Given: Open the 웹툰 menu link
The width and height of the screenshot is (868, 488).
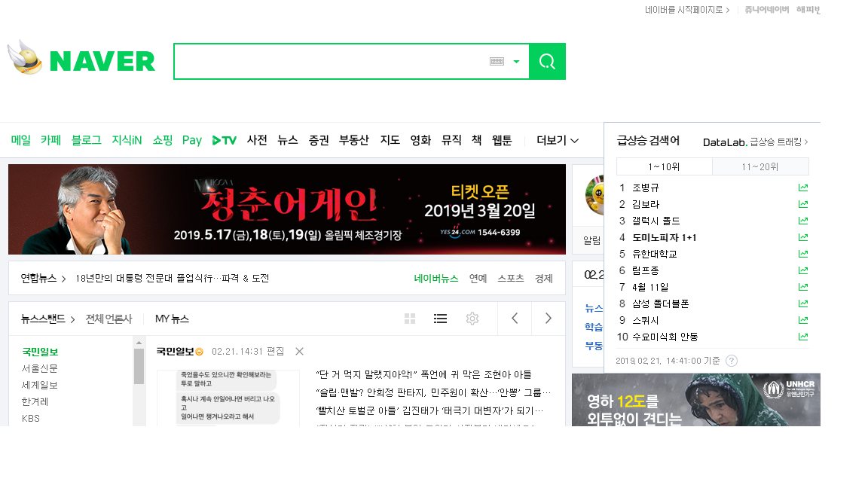Looking at the screenshot, I should (502, 140).
